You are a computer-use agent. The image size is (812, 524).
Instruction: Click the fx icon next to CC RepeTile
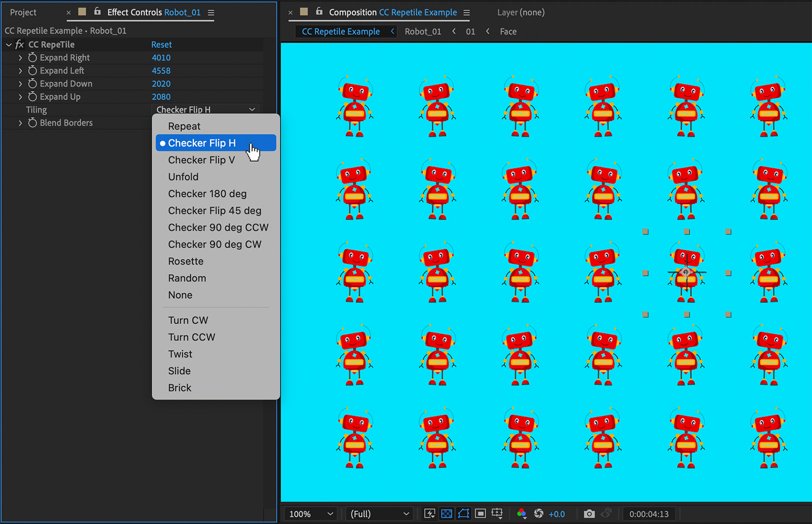pos(19,44)
